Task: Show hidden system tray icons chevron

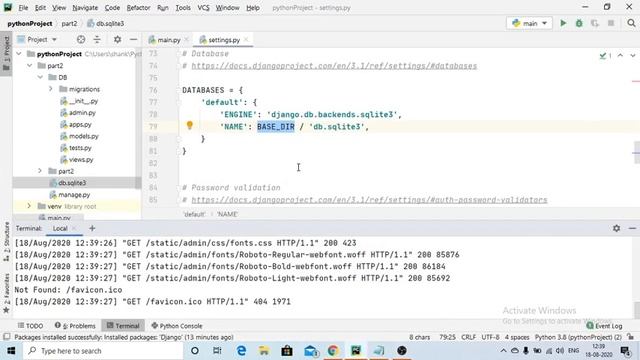Action: click(x=503, y=351)
